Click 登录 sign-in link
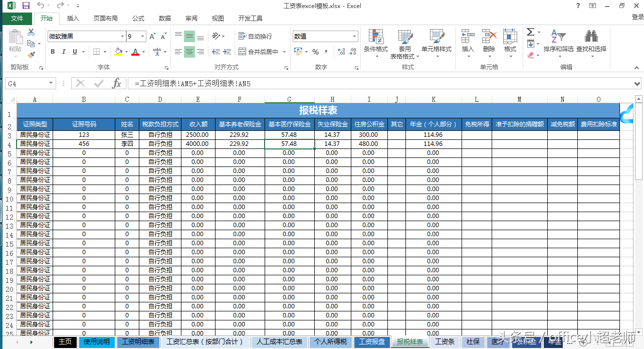Screen dimensions: 644x349 [x=637, y=17]
